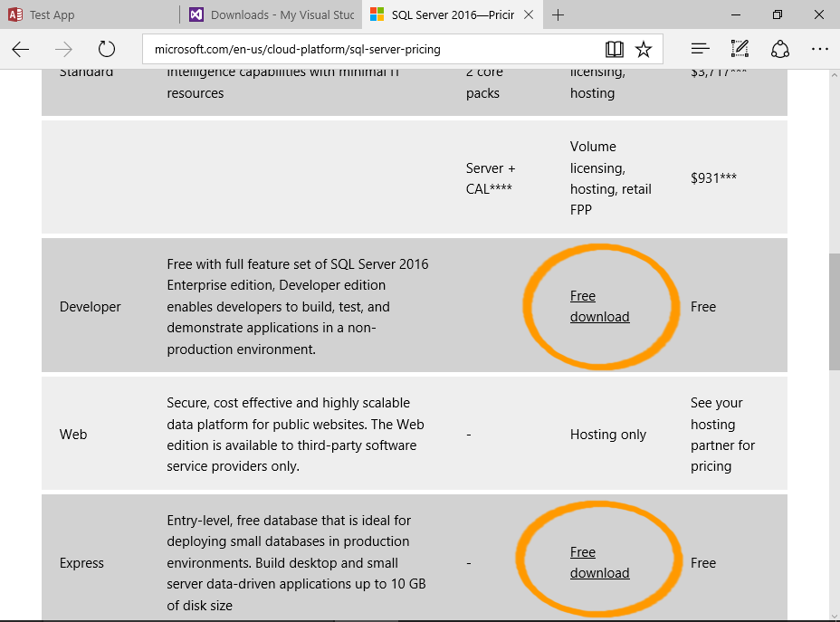Go back to the previous page

pos(21,49)
